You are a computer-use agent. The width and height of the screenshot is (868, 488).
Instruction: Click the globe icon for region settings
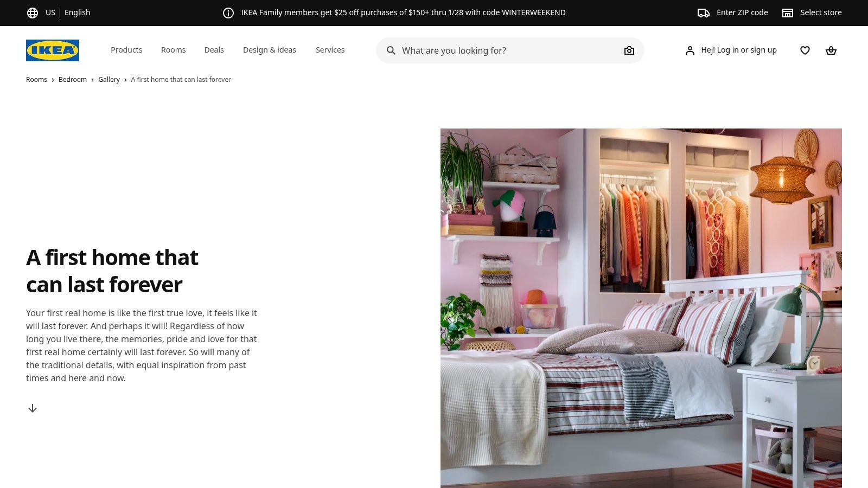click(x=32, y=12)
